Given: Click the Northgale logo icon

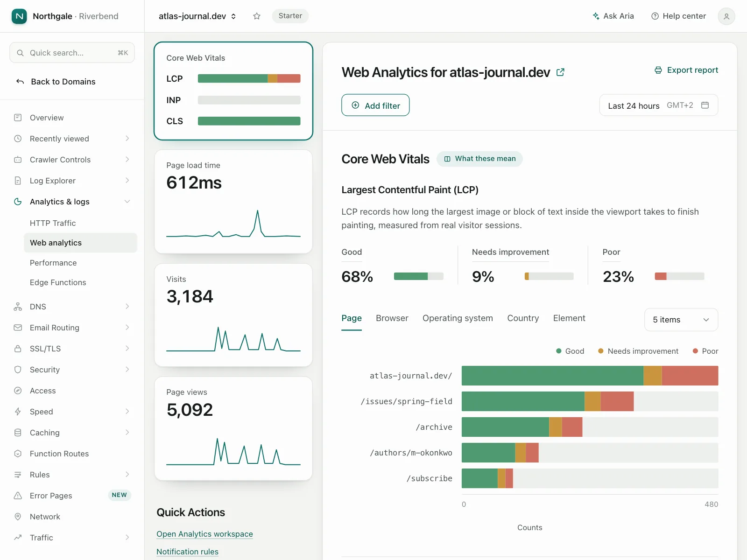Looking at the screenshot, I should click(x=19, y=16).
